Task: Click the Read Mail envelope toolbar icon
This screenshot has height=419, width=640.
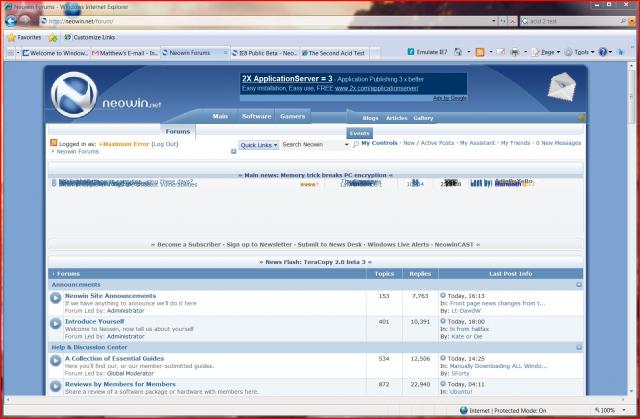Action: (500, 52)
